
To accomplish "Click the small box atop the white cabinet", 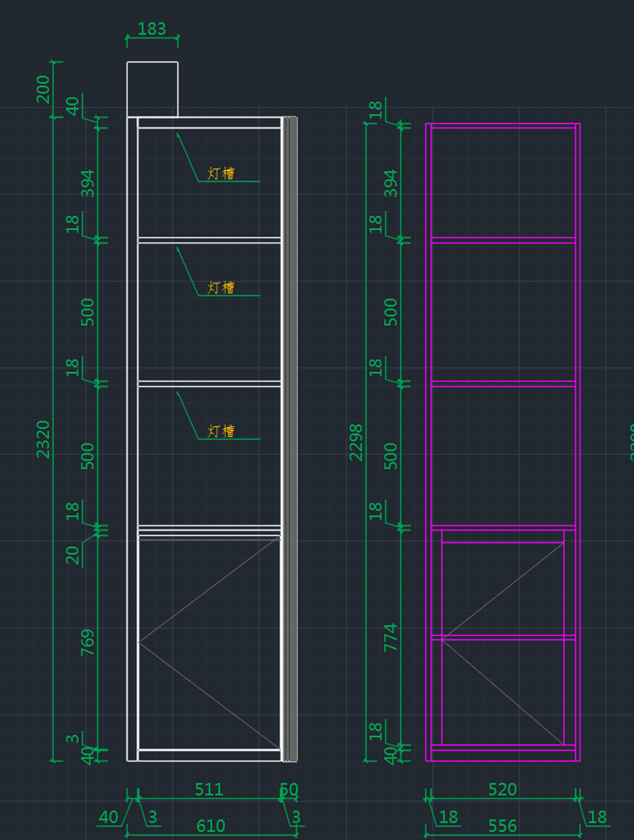I will 152,89.
